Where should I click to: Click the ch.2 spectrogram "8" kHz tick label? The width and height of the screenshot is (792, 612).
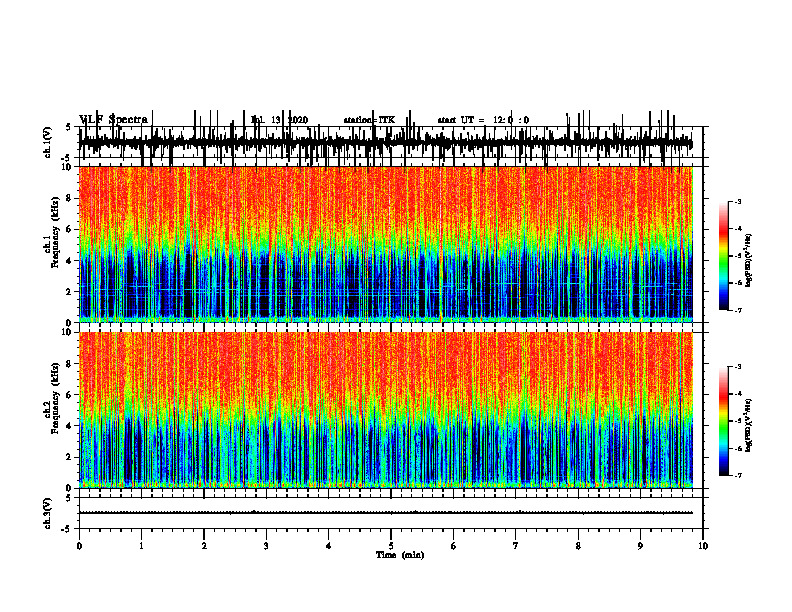(69, 364)
